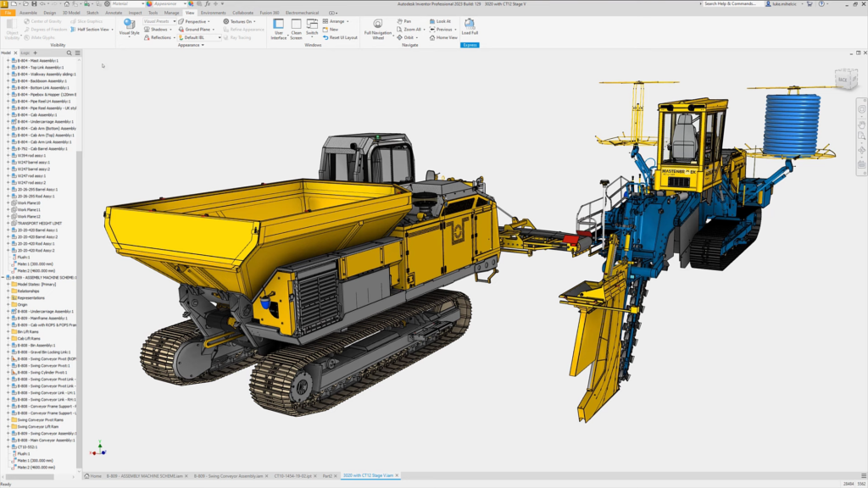
Task: Open the Default IBL lighting dropdown
Action: 202,37
